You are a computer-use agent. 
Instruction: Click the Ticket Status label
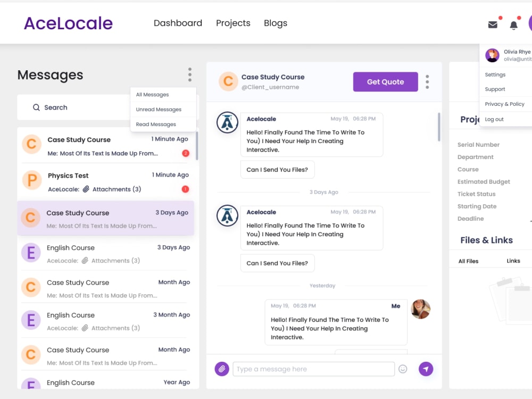(476, 194)
